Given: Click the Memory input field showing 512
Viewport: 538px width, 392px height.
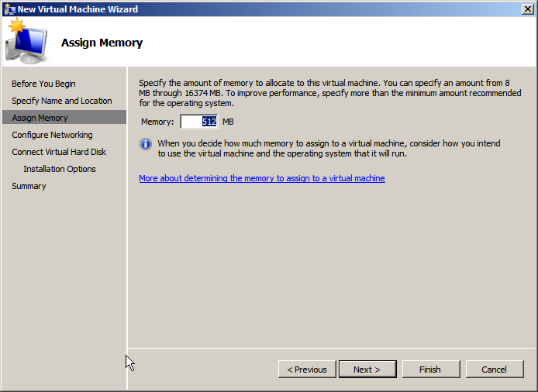Looking at the screenshot, I should [x=199, y=122].
